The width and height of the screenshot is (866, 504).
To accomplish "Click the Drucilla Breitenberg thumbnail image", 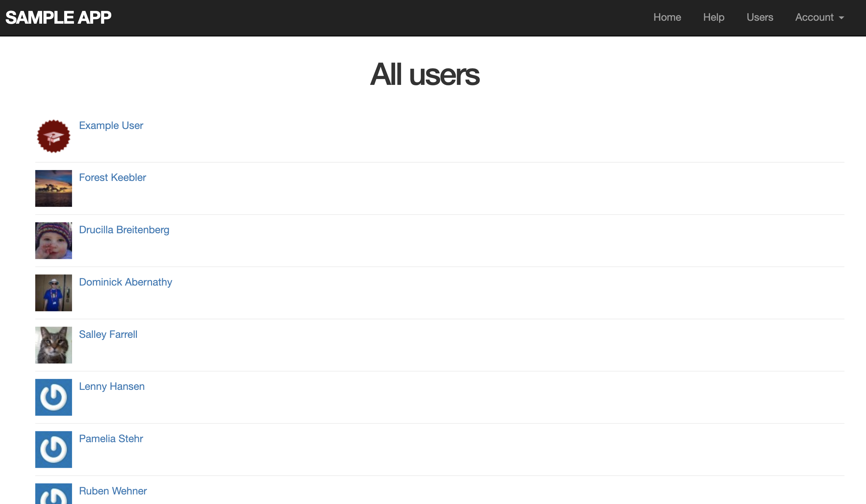I will 53,240.
